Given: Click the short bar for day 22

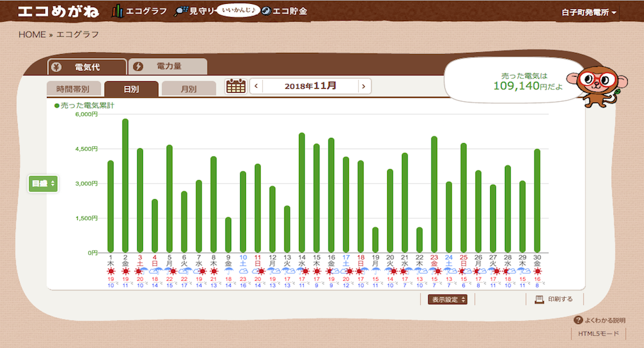Looking at the screenshot, I should [x=419, y=240].
